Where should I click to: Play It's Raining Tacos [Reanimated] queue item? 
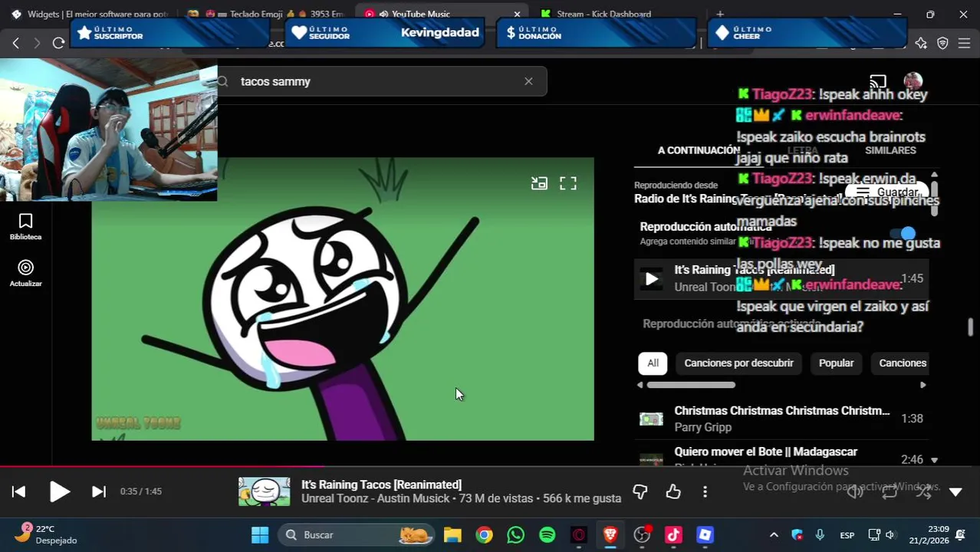click(x=781, y=278)
